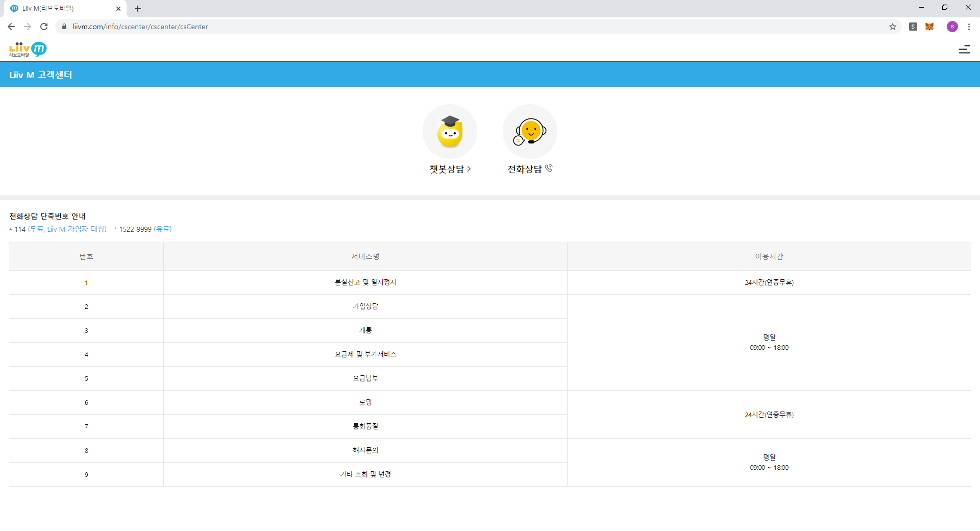
Task: Click the 번호 column header
Action: click(x=86, y=256)
